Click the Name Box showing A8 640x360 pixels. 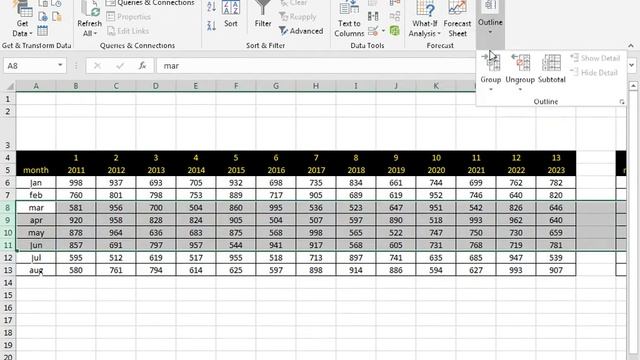click(31, 66)
